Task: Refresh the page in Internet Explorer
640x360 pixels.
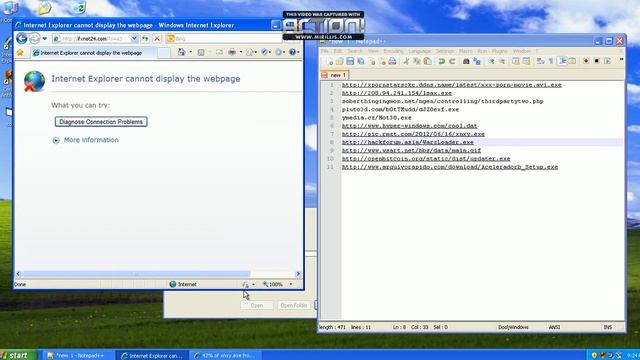Action: [145, 39]
